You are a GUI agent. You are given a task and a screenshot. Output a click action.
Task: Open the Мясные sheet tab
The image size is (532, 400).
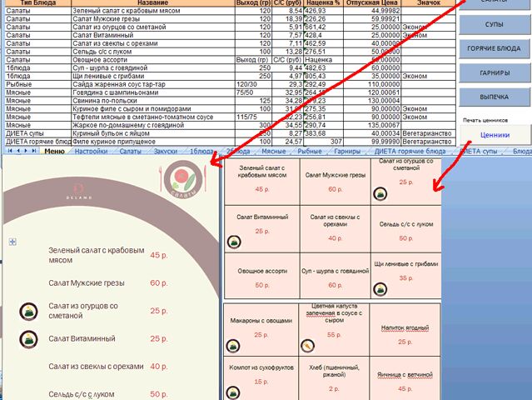point(273,151)
